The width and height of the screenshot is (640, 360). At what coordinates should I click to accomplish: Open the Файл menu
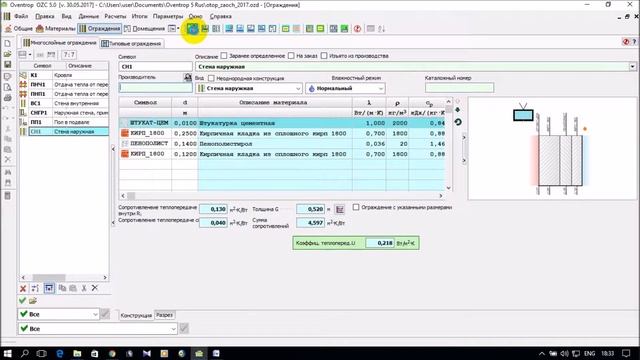[x=21, y=16]
